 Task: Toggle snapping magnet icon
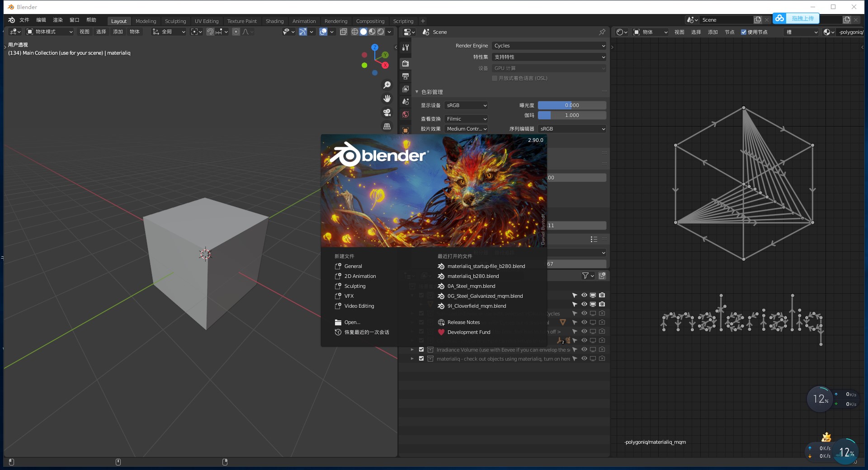[210, 32]
